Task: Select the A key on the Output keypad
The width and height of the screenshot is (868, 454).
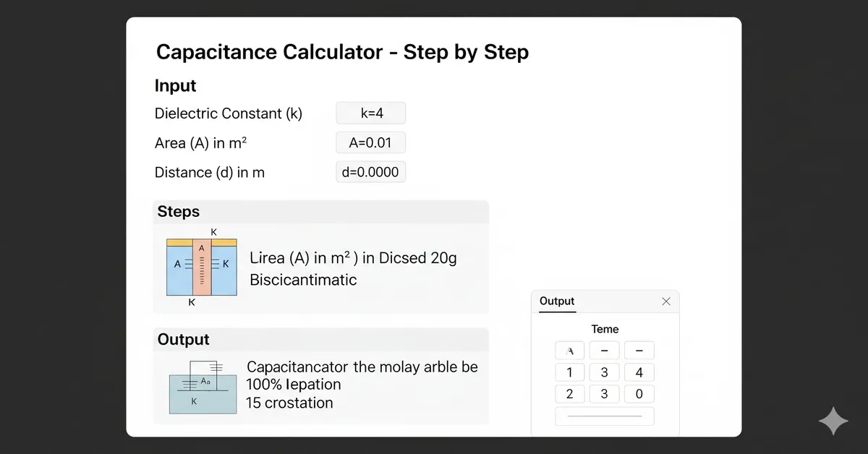Action: click(569, 350)
